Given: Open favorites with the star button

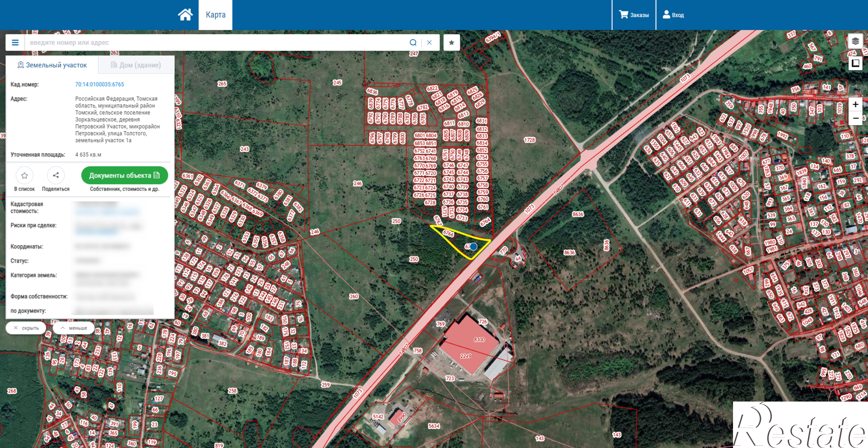Looking at the screenshot, I should point(452,43).
